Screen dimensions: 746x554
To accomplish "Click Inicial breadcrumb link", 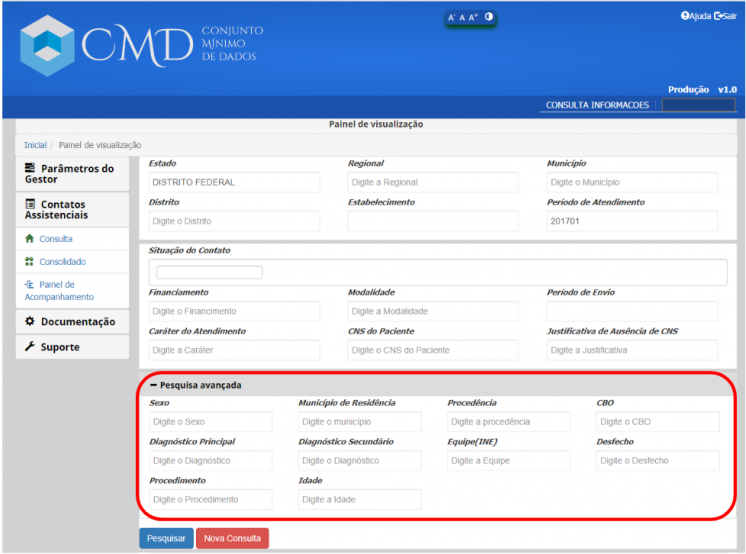I will pyautogui.click(x=35, y=146).
